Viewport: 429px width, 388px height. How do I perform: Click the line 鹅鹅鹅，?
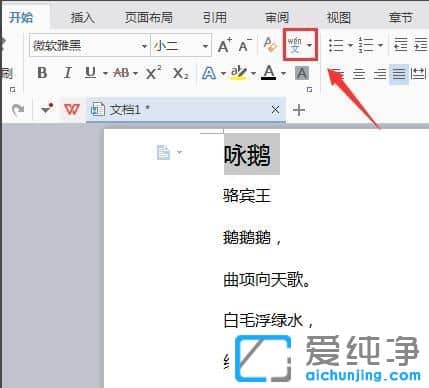point(252,238)
